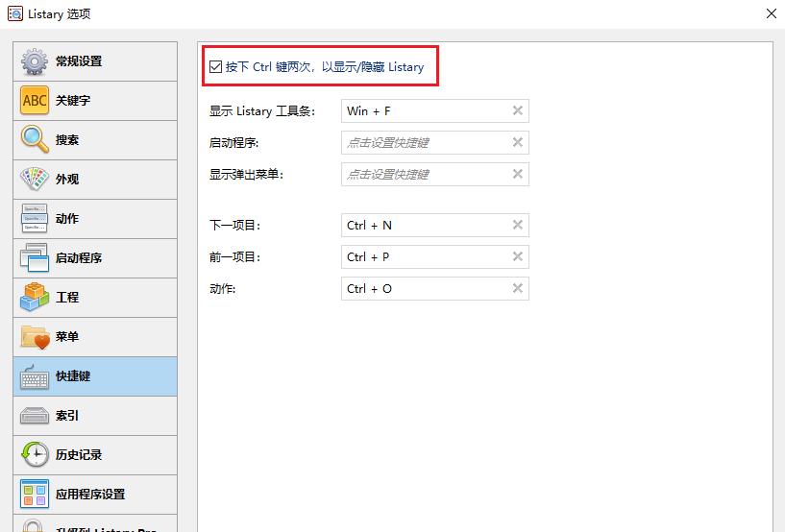This screenshot has width=785, height=532.
Task: Select the 外观 tab
Action: tap(95, 180)
